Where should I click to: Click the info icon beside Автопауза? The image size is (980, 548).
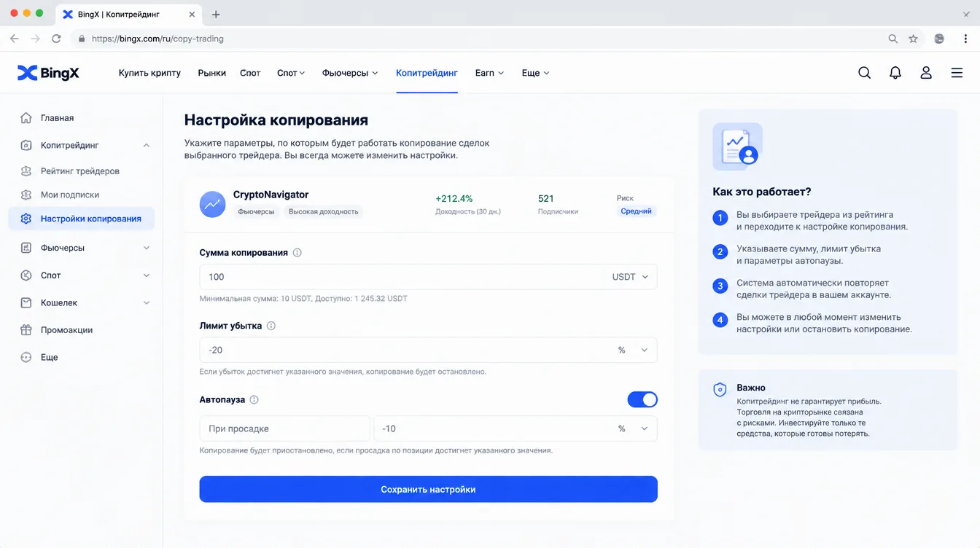[x=254, y=399]
